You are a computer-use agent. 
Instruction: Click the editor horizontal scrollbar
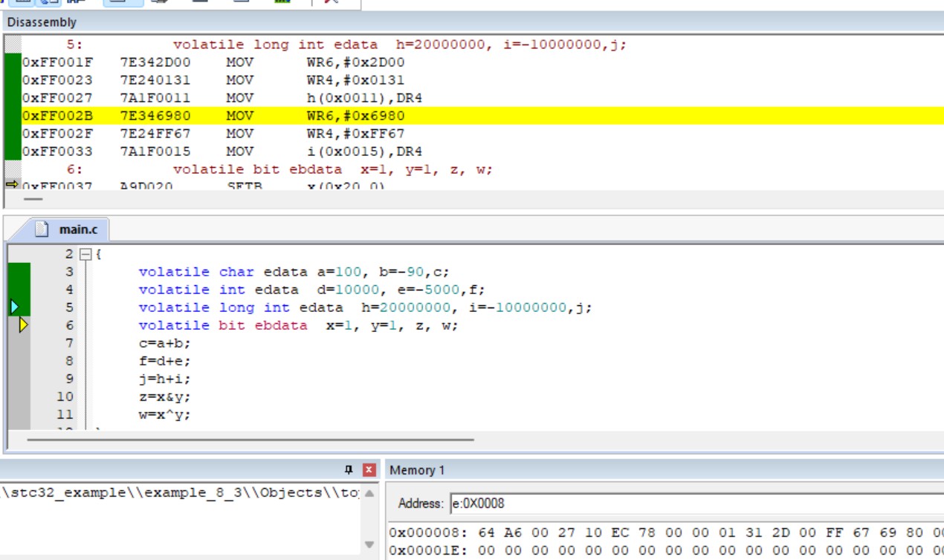click(250, 439)
